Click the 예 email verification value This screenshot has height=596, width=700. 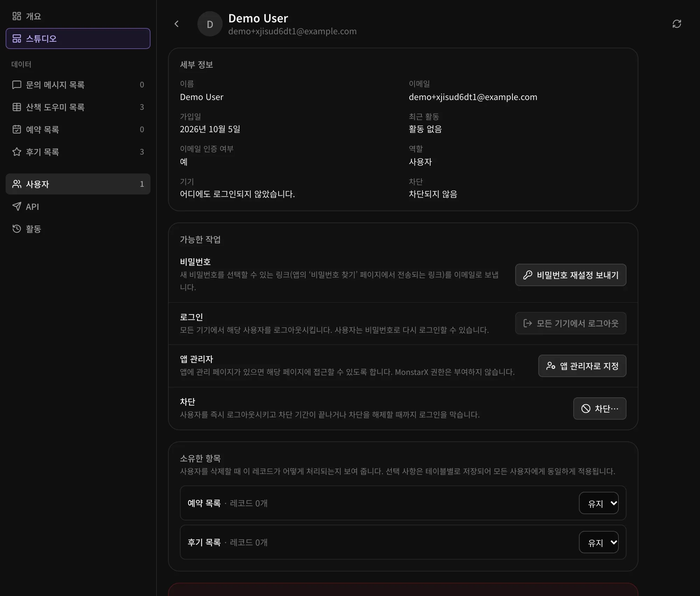(x=184, y=162)
